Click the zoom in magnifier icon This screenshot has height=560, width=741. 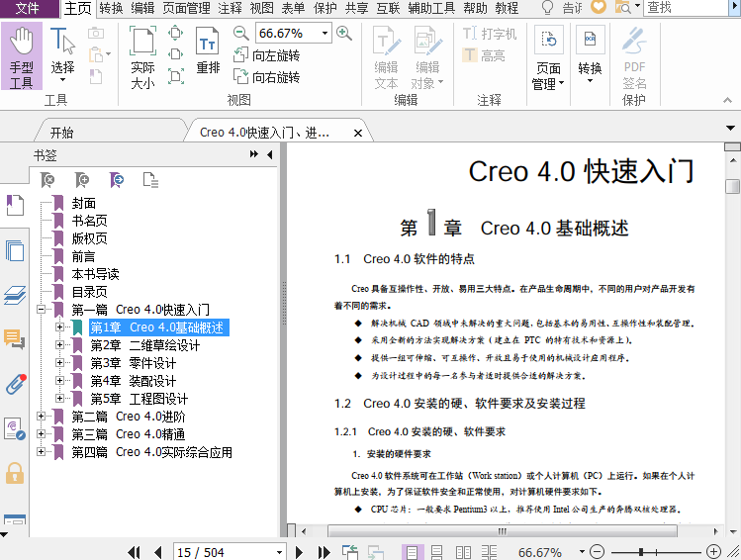(344, 33)
